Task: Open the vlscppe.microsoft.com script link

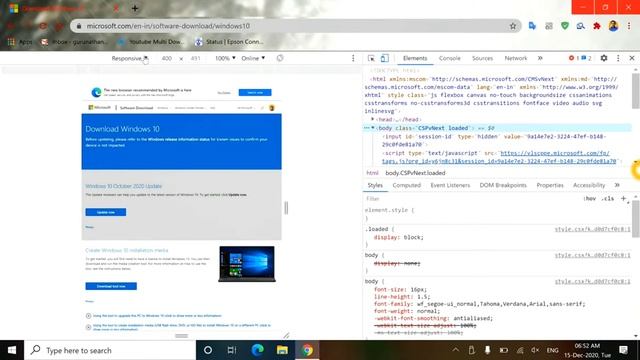Action: click(499, 157)
